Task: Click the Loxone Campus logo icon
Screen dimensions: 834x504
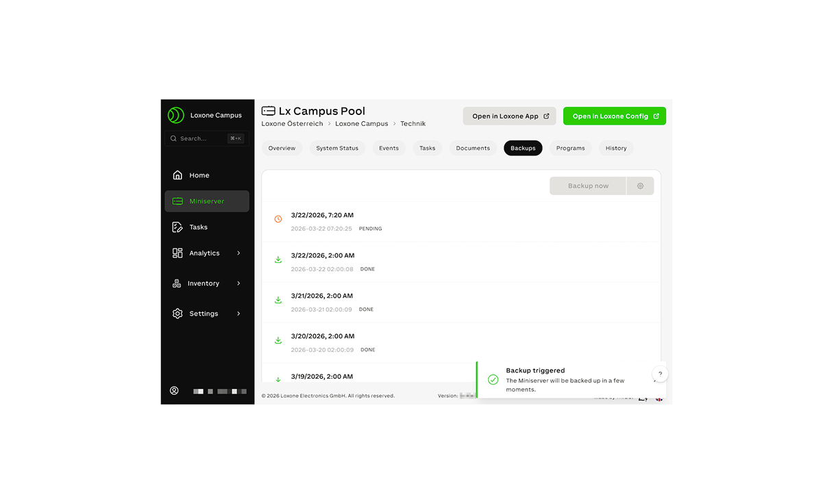Action: pyautogui.click(x=175, y=115)
